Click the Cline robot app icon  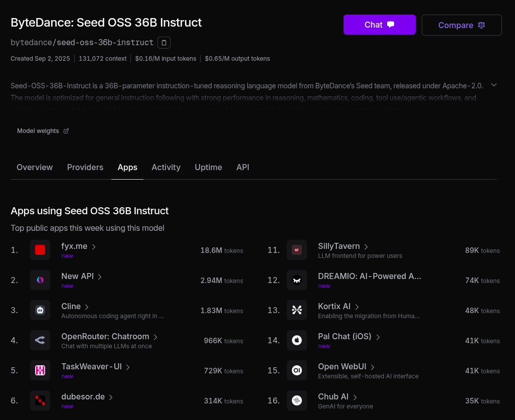[40, 310]
